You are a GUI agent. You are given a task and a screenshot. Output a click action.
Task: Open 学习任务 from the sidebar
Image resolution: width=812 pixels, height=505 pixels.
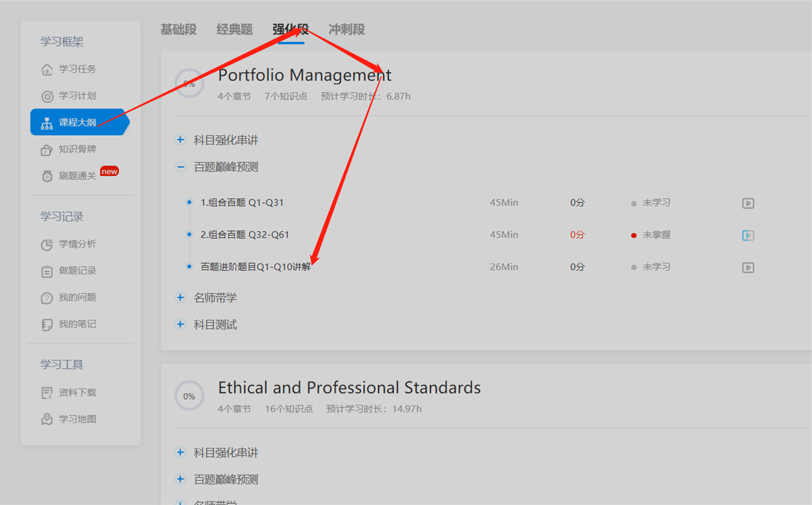point(69,69)
